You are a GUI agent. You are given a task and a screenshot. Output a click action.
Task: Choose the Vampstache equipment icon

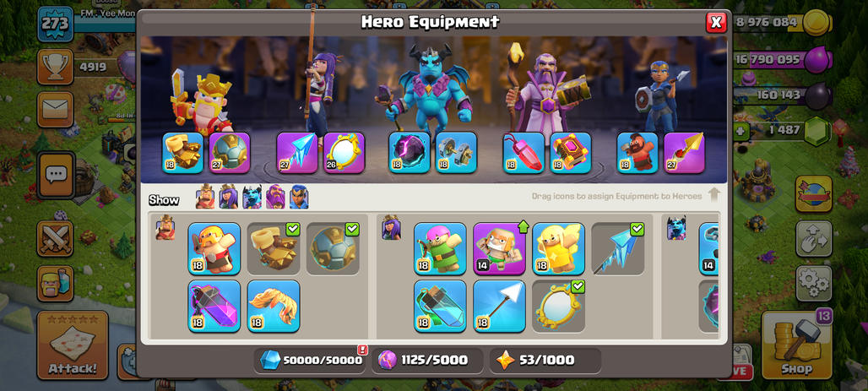274,306
